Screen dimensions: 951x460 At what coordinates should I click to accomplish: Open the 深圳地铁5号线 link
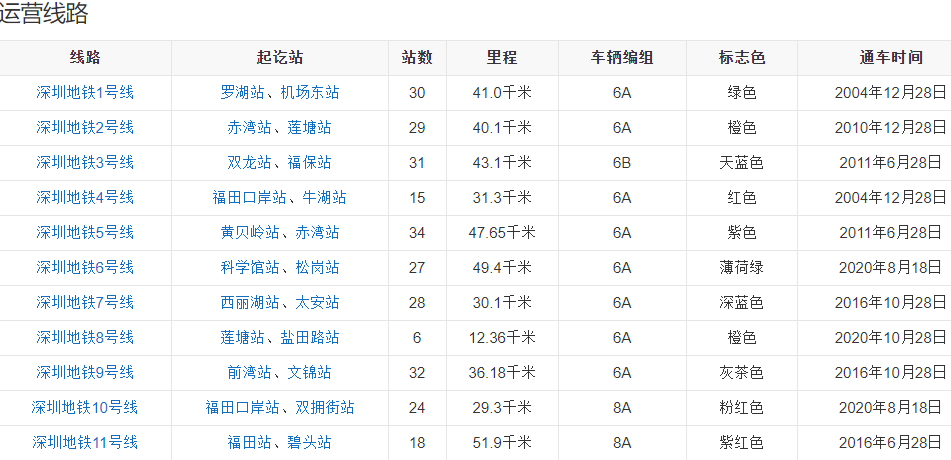[85, 233]
